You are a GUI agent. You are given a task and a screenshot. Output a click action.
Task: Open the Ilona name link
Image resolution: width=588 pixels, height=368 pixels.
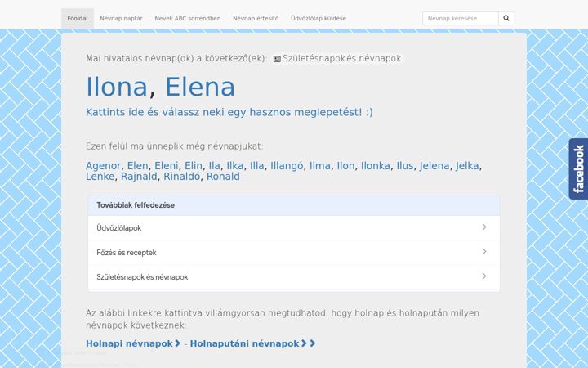click(117, 87)
